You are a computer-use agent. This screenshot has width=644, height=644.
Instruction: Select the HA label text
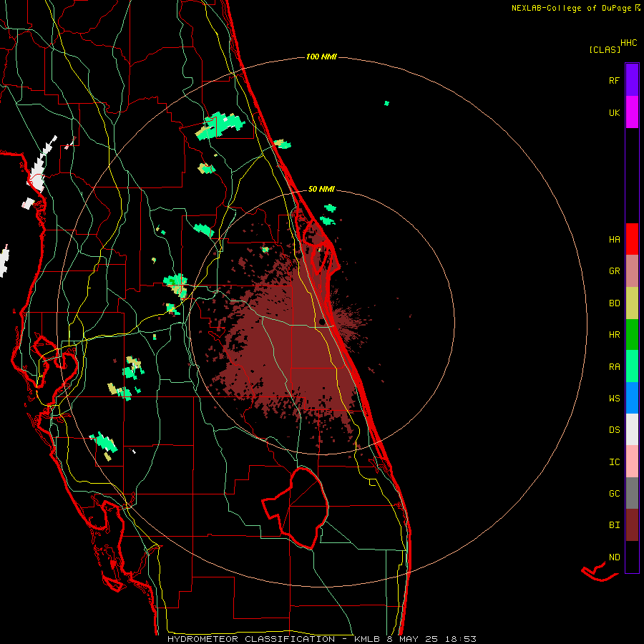pyautogui.click(x=614, y=240)
